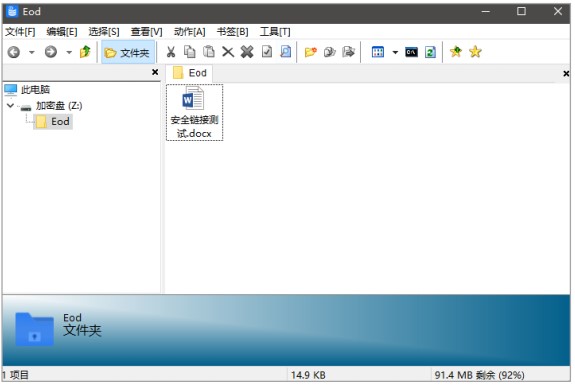Screen dimensions: 575x385
Task: Click the Add Bookmark star icon
Action: [x=456, y=52]
